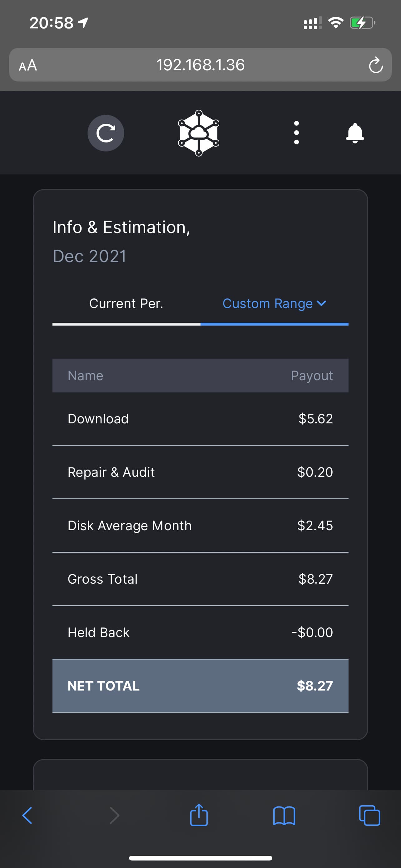Open notifications via the bell icon

click(x=355, y=133)
